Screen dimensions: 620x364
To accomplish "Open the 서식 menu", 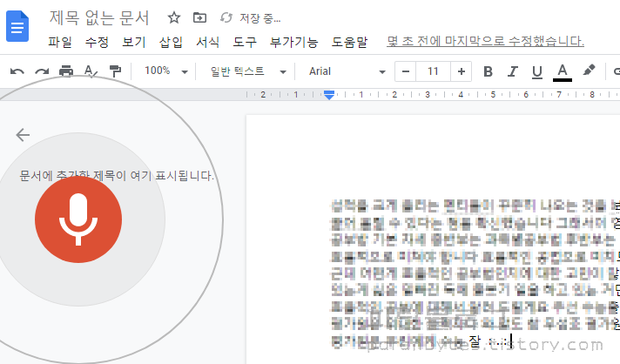I will (207, 42).
